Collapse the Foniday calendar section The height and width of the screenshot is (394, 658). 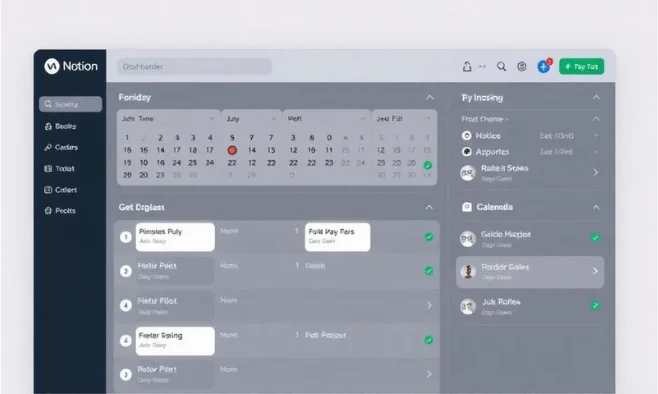tap(430, 97)
